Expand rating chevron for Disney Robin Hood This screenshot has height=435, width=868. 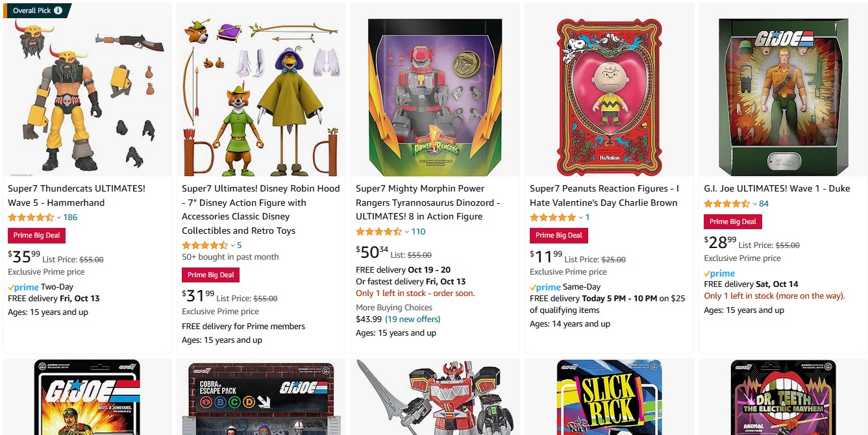click(x=232, y=245)
